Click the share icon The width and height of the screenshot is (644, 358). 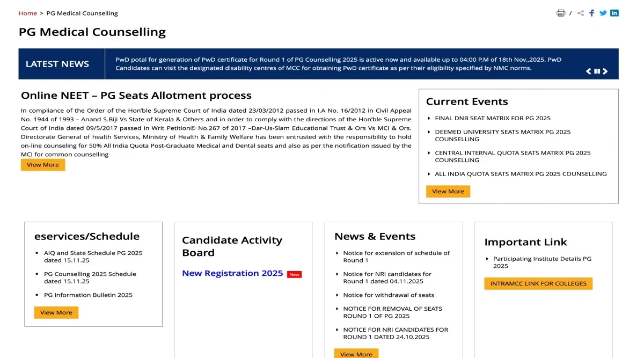tap(581, 13)
